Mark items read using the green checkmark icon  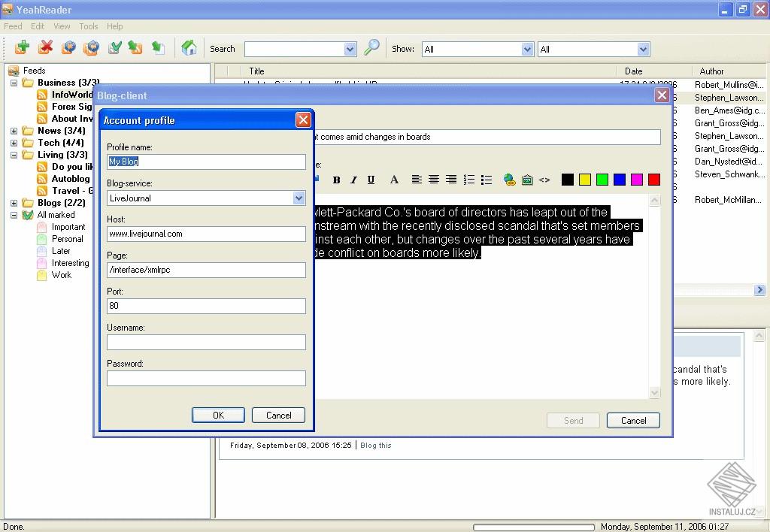point(114,48)
